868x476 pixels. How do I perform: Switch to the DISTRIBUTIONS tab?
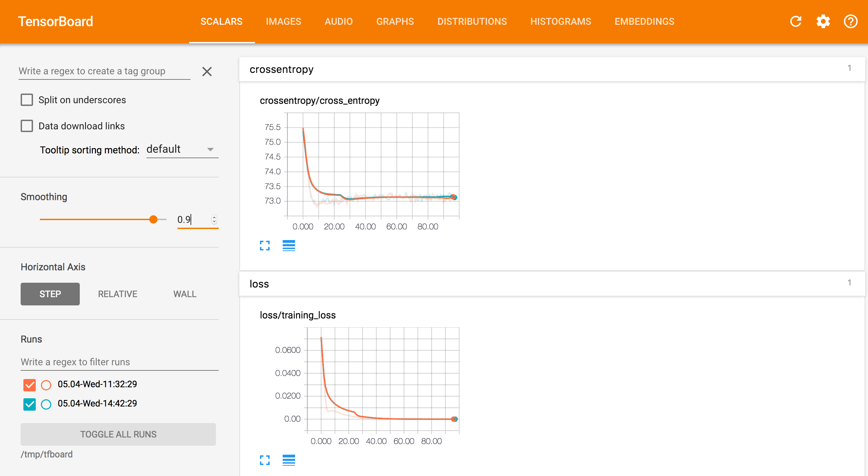click(472, 21)
